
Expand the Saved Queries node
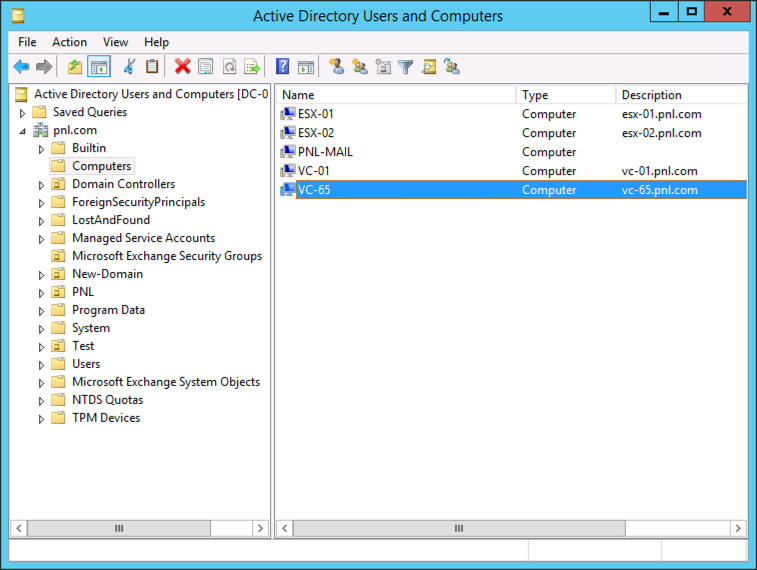pyautogui.click(x=22, y=113)
